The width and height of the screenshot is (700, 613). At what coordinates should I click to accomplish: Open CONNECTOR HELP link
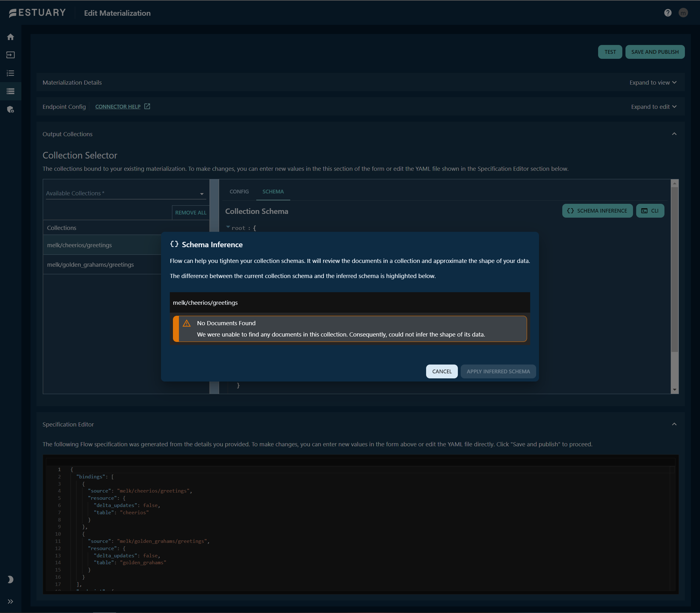tap(118, 107)
